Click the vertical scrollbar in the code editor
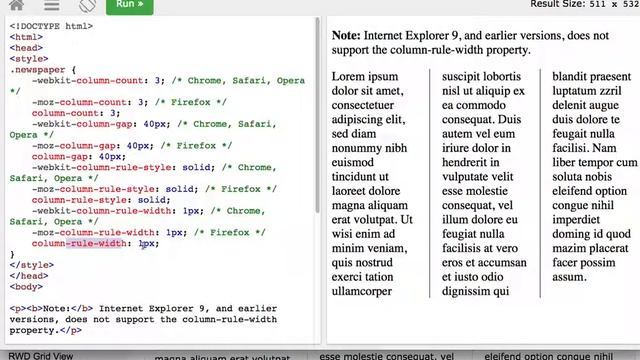This screenshot has width=640, height=360. pos(318,114)
